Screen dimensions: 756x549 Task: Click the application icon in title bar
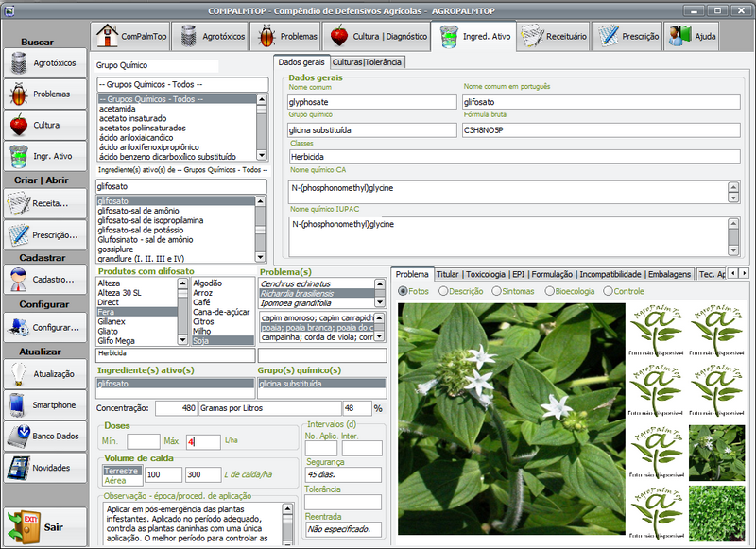coord(9,10)
